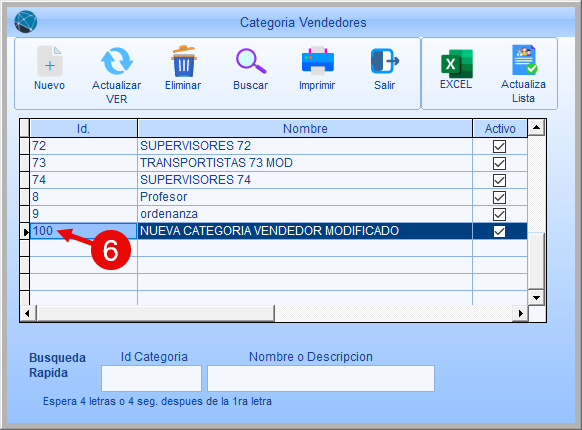Click the grid's scroll up arrow
Viewport: 582px width, 430px height.
point(536,128)
